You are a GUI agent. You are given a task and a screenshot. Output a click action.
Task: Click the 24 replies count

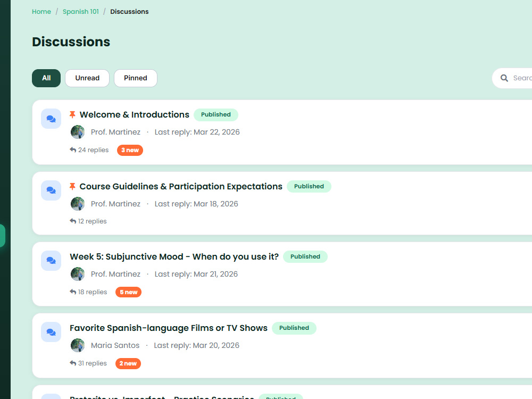coord(93,150)
